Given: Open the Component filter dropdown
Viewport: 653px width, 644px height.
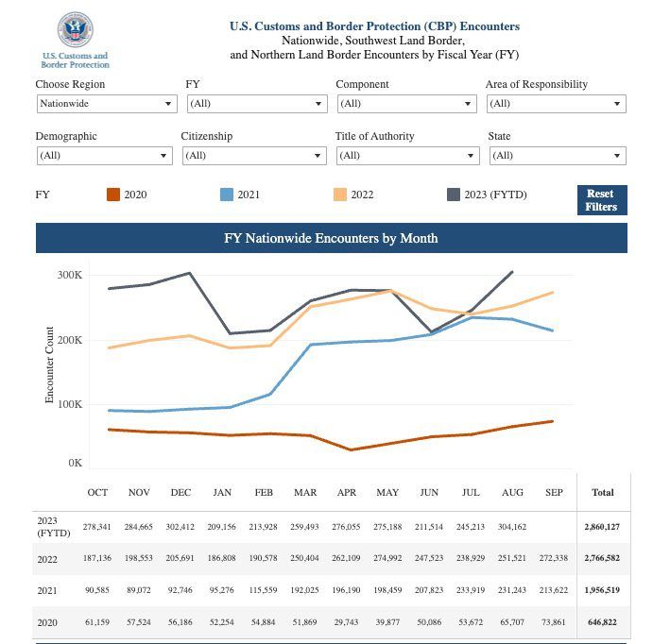Looking at the screenshot, I should pyautogui.click(x=405, y=104).
